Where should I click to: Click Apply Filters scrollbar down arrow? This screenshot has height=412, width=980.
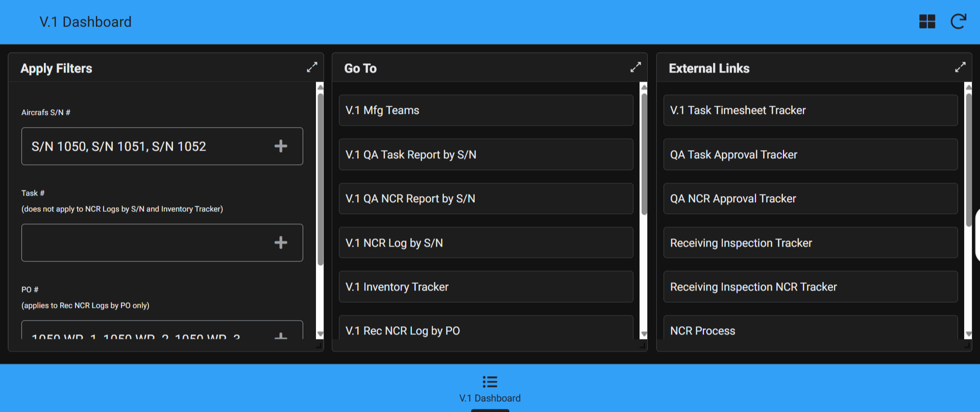320,334
